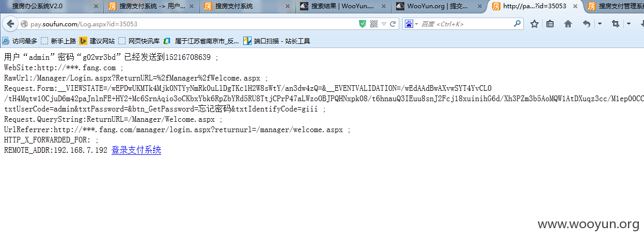Open the 访问最多 bookmark folder
This screenshot has height=239, width=644.
tap(20, 41)
